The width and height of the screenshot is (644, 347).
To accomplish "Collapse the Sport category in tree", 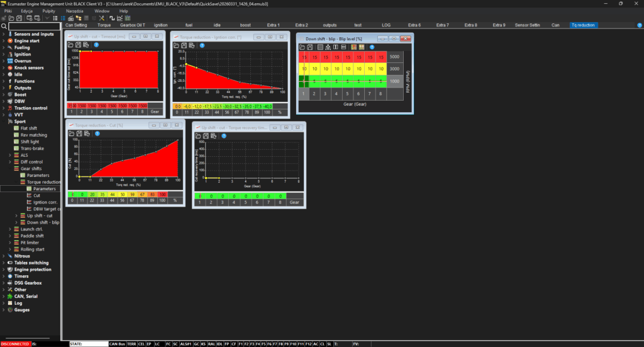I will tap(4, 121).
